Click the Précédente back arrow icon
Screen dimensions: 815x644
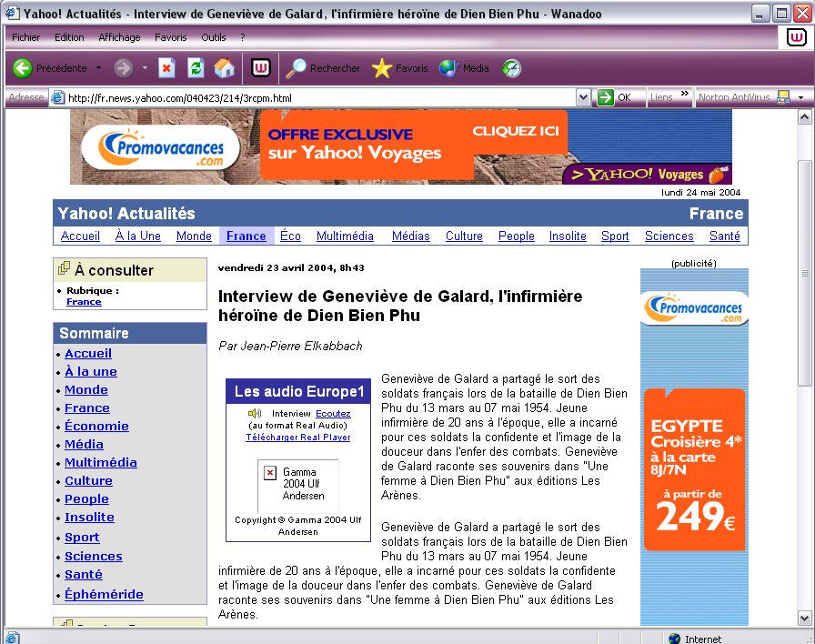click(x=23, y=68)
